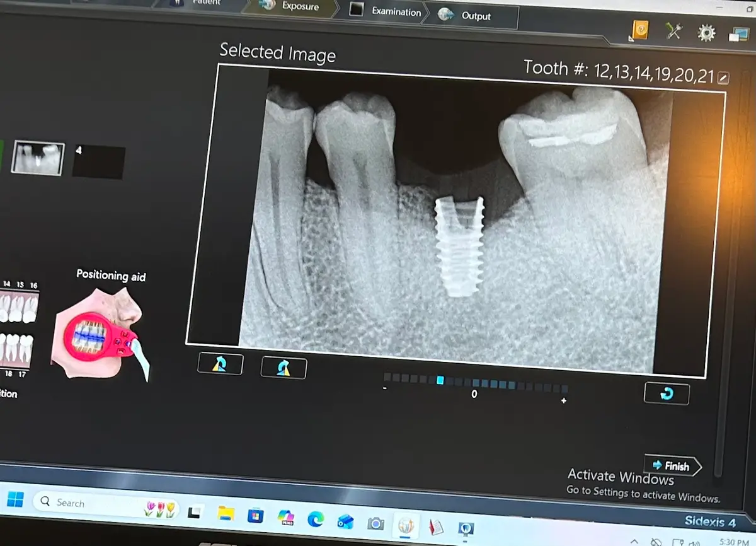Open the monitor-shaped app icon in taskbar
756x546 pixels.
pos(466,528)
